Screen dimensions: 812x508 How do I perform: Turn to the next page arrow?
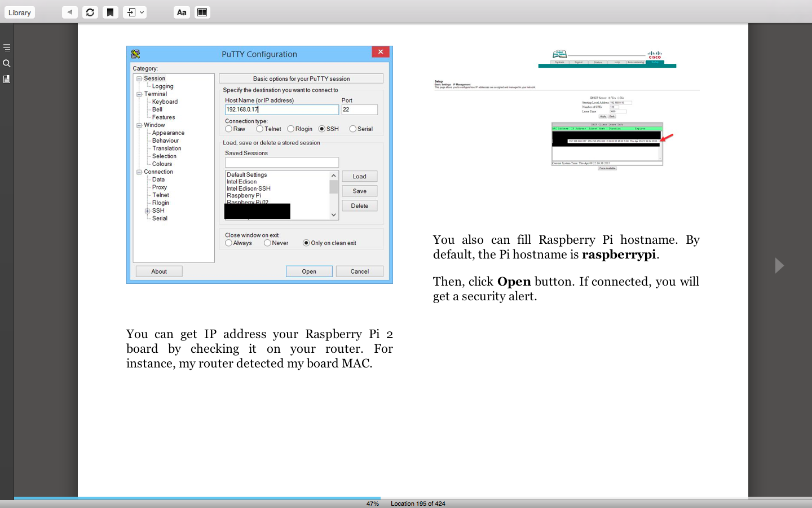779,265
